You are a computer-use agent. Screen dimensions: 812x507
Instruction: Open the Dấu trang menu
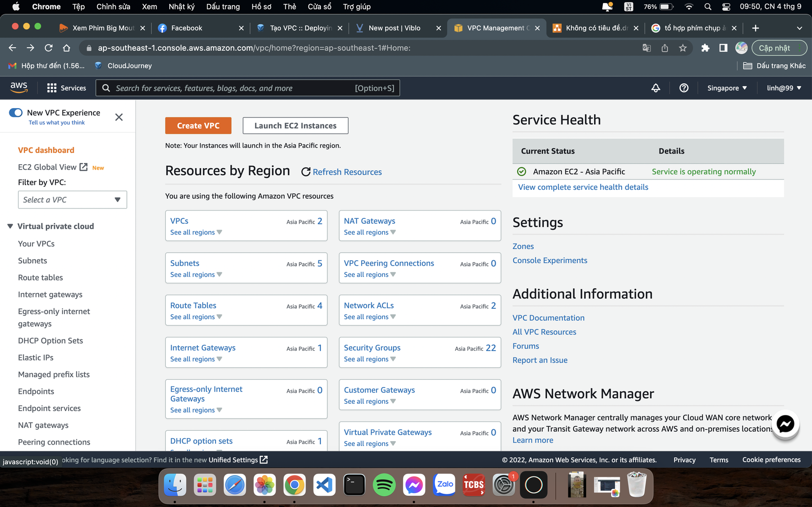(223, 6)
